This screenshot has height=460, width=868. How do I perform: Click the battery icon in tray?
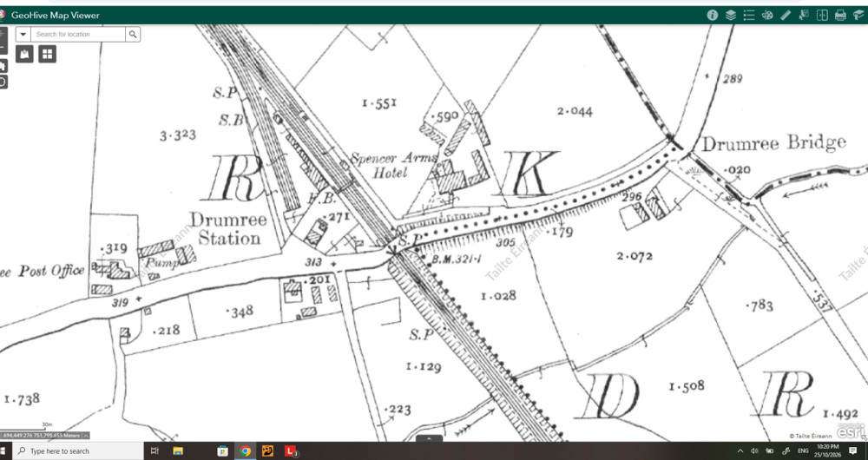[x=769, y=451]
